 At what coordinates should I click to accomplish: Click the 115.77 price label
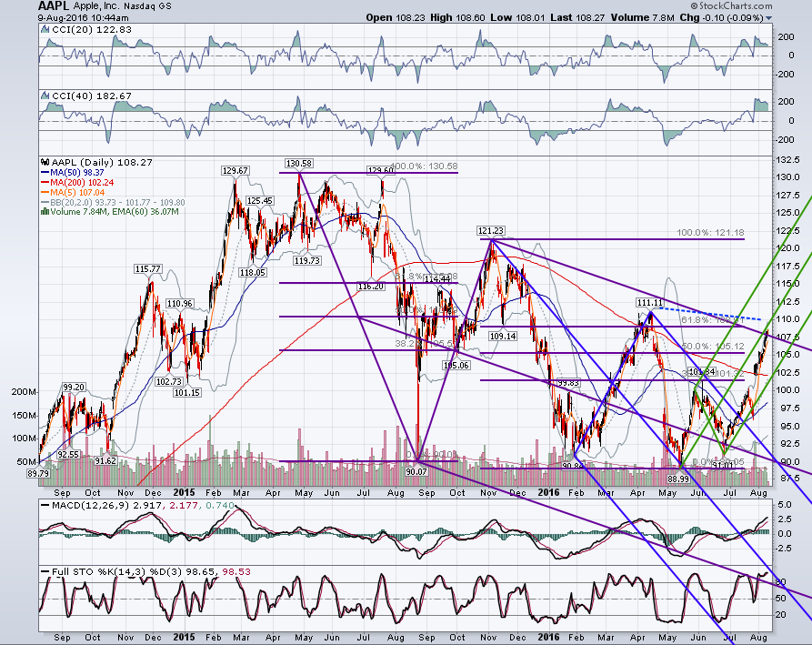(147, 269)
